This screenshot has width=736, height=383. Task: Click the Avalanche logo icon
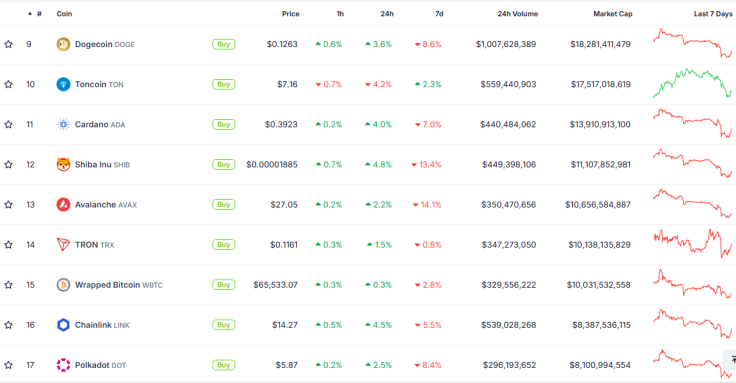tap(63, 205)
